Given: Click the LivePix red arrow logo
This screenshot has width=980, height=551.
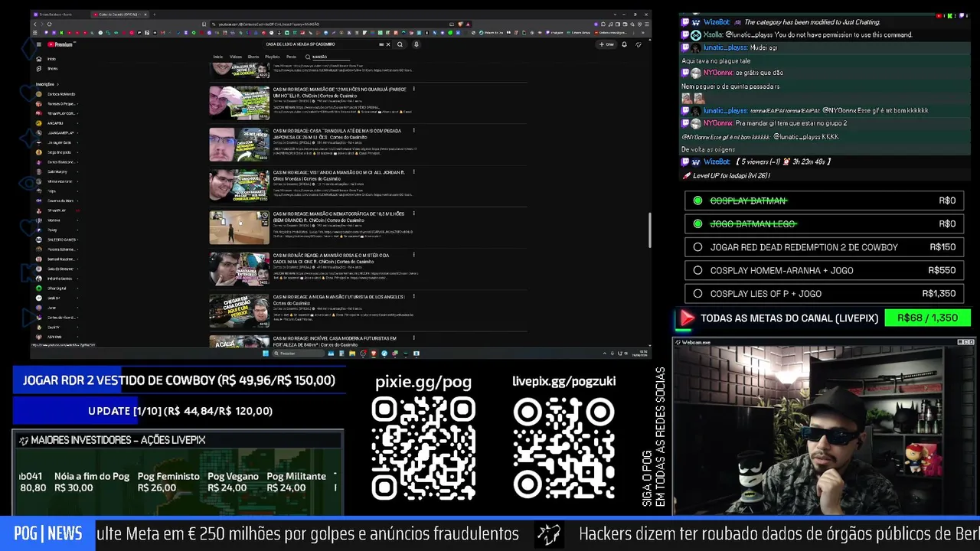Looking at the screenshot, I should [686, 318].
